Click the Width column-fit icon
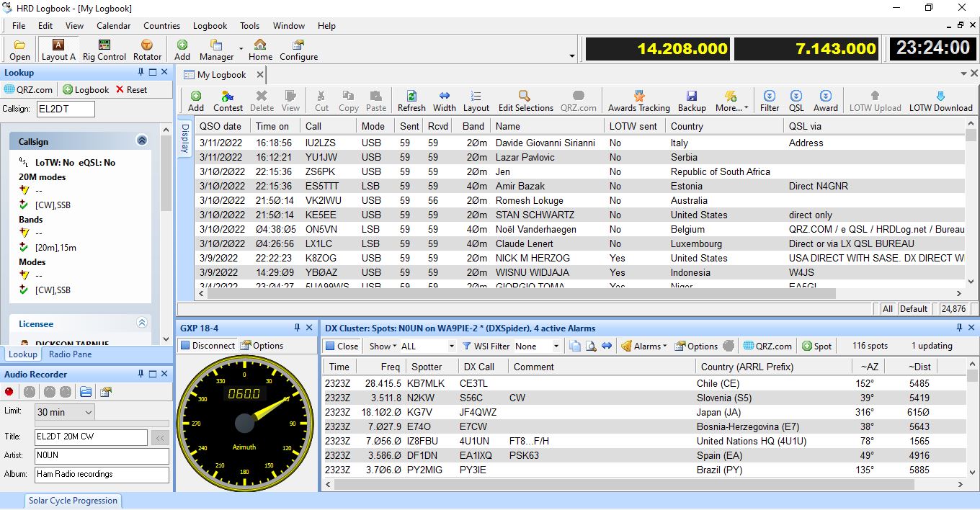 click(x=445, y=101)
